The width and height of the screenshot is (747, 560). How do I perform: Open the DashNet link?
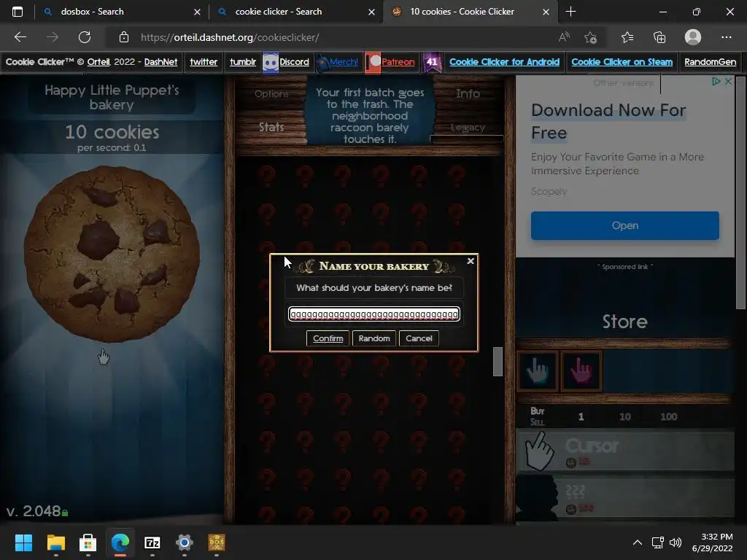(x=160, y=62)
